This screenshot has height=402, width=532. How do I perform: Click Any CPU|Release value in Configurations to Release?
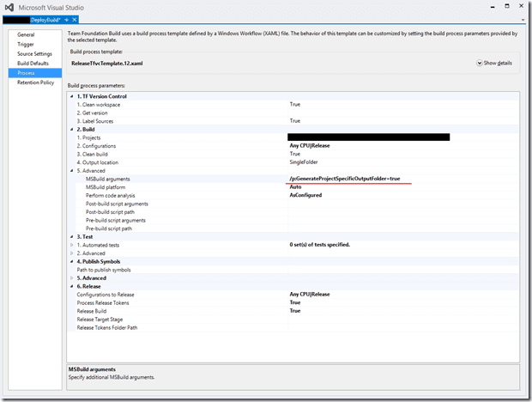[310, 295]
